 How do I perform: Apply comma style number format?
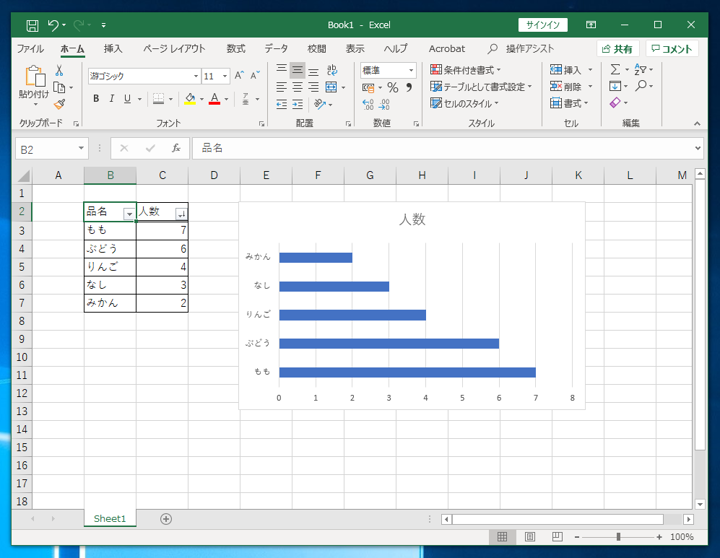pos(409,87)
